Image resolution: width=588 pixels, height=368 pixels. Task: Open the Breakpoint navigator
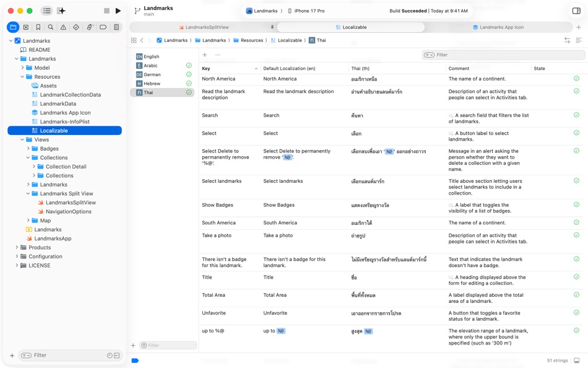pyautogui.click(x=104, y=27)
